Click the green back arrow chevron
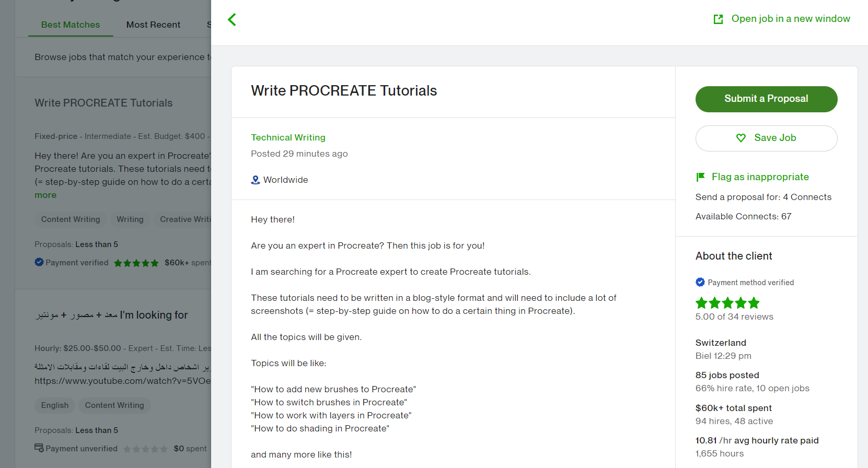 click(232, 20)
